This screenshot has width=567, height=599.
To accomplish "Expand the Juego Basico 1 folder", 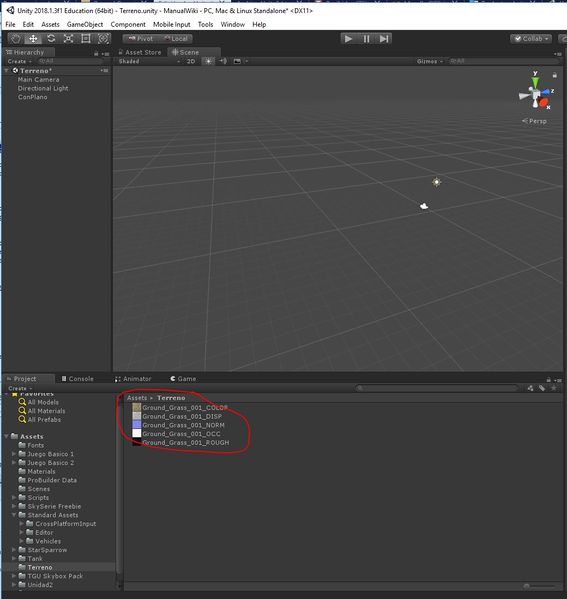I will [x=14, y=454].
